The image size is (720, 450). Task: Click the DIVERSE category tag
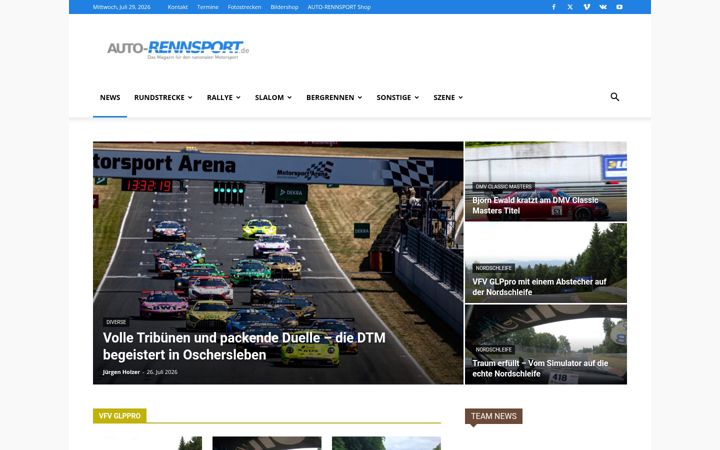click(116, 322)
